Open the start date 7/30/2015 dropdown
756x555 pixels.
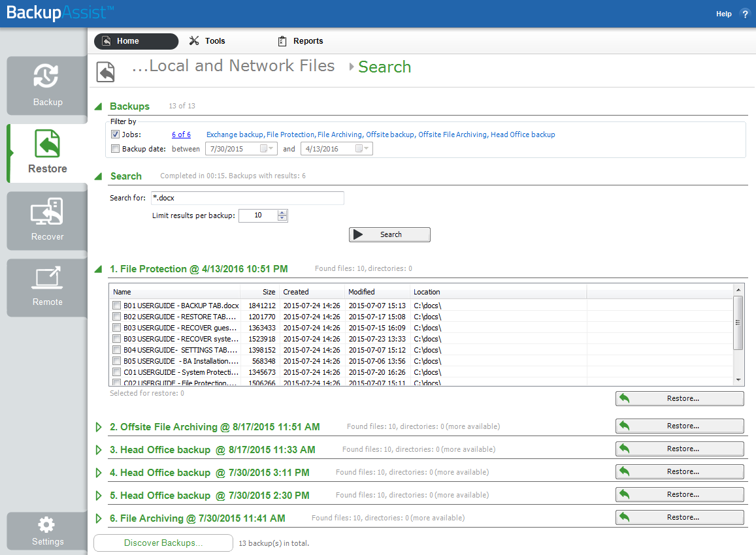[x=267, y=149]
